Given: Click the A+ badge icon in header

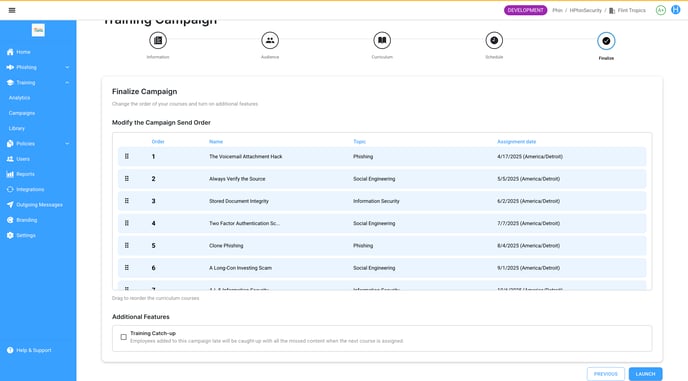Looking at the screenshot, I should coord(660,10).
